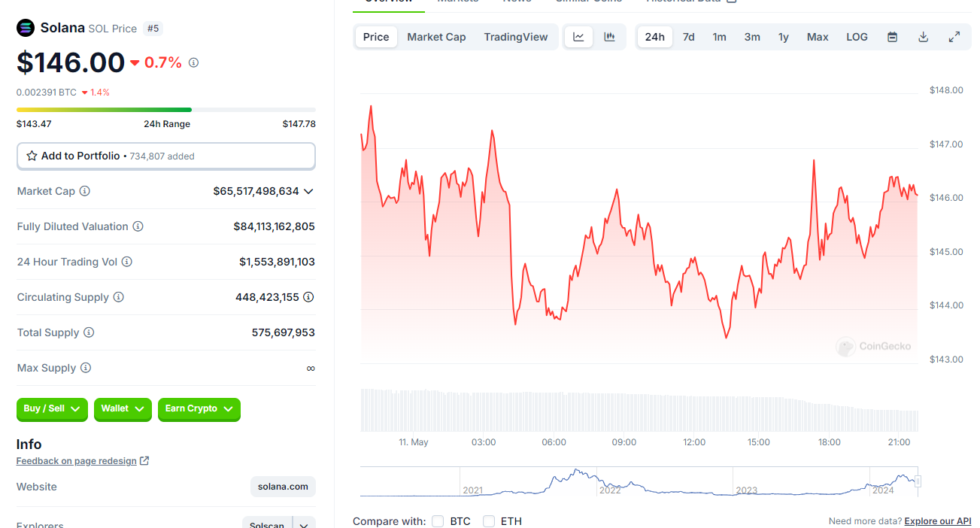The height and width of the screenshot is (528, 980).
Task: Download chart data icon
Action: [x=923, y=37]
